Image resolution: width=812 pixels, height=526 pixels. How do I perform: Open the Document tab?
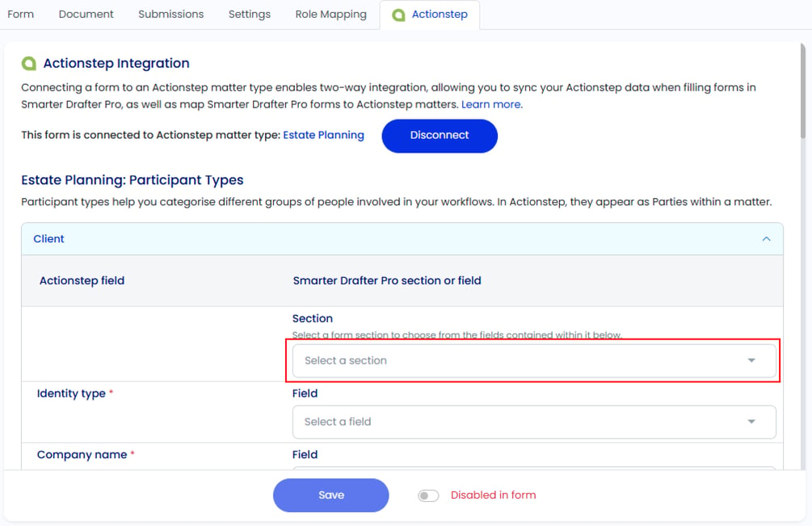pyautogui.click(x=86, y=15)
